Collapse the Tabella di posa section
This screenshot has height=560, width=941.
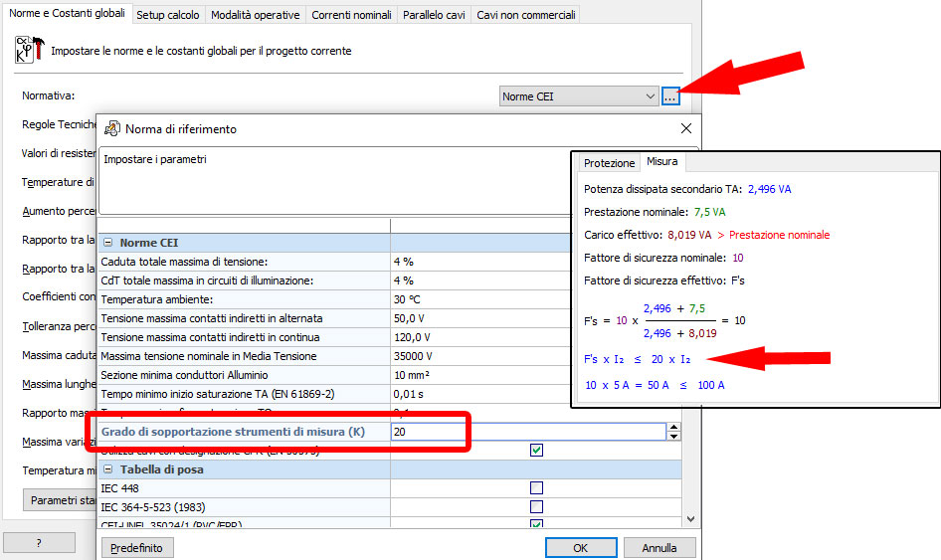tap(107, 469)
